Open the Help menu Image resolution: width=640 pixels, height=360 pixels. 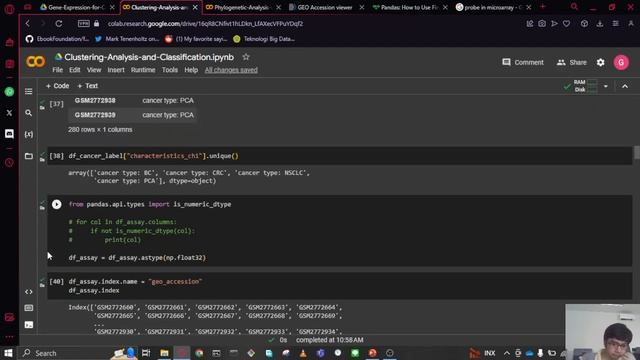point(191,70)
